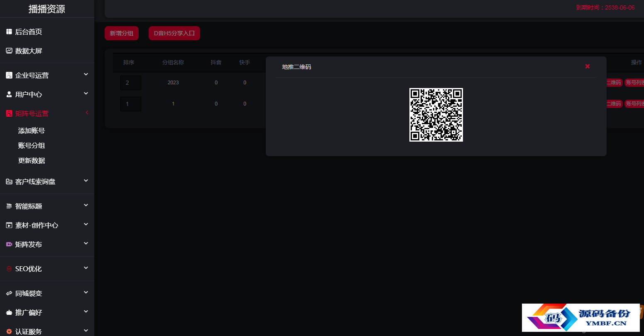This screenshot has width=644, height=336.
Task: Click 账号列表 button in group 1 row
Action: (634, 103)
